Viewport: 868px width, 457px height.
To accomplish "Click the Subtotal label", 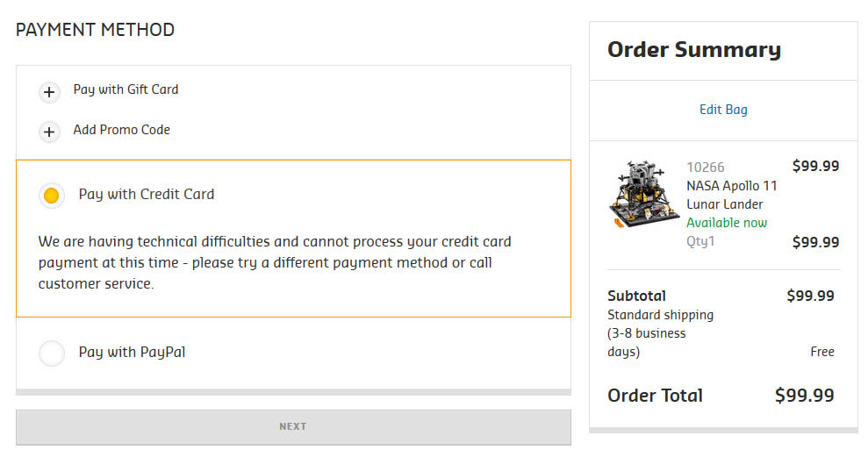I will point(636,296).
